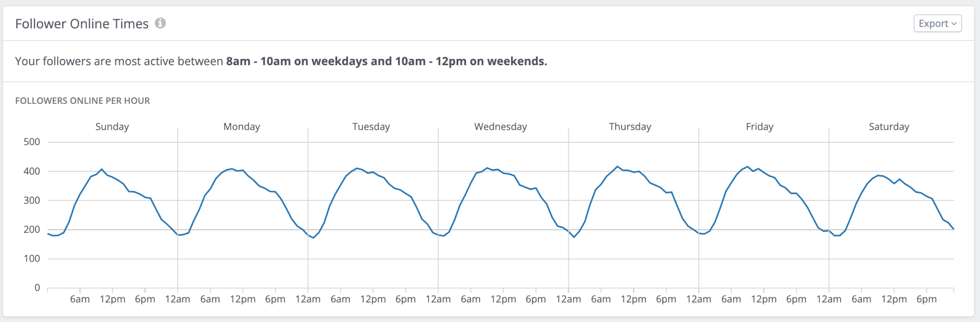
Task: Click the 6pm tick label under Saturday
Action: [926, 299]
